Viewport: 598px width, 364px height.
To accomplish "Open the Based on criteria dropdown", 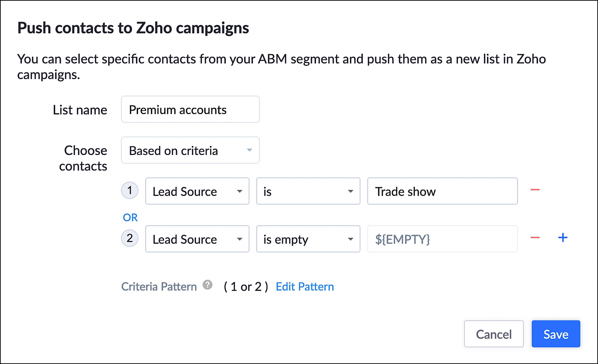I will tap(190, 150).
